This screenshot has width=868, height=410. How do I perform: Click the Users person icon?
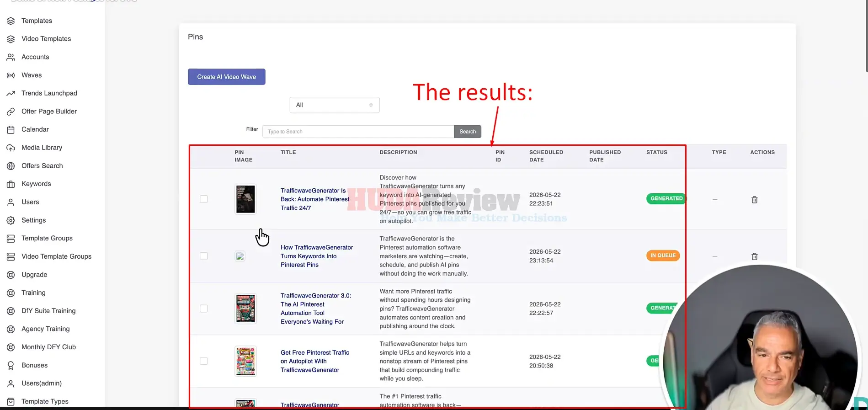tap(11, 202)
